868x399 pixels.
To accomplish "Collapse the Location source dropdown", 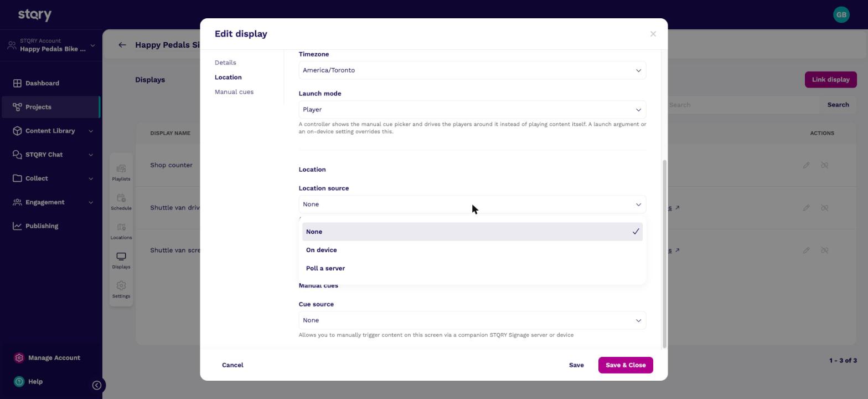I will [x=472, y=204].
